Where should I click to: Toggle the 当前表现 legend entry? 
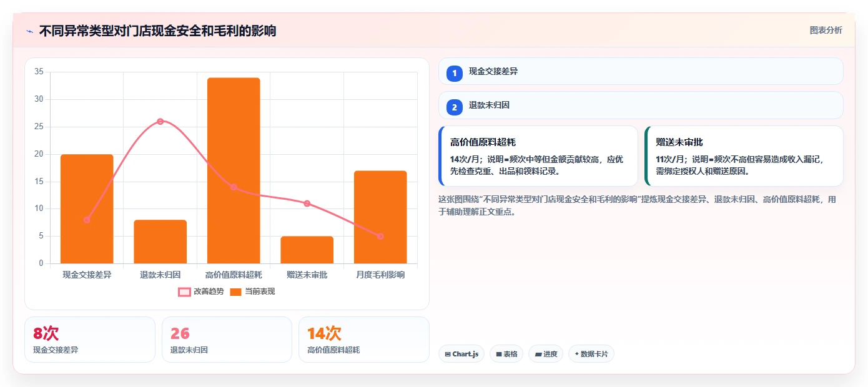pyautogui.click(x=252, y=291)
